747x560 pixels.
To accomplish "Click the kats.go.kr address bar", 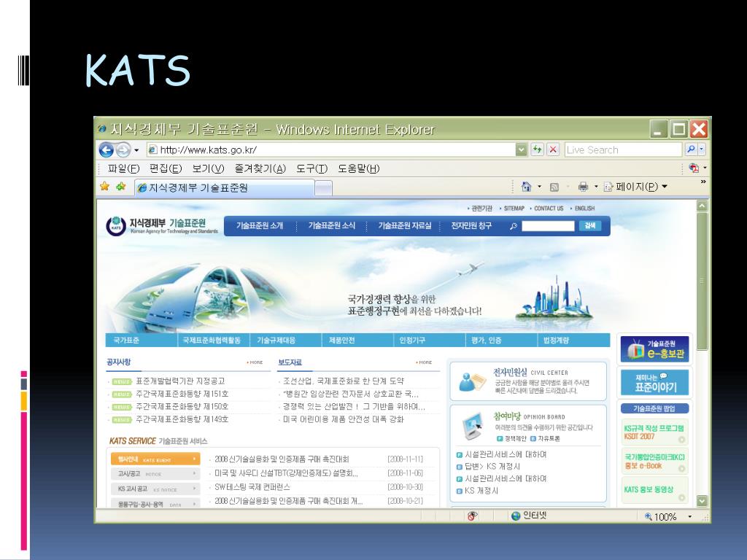I will tap(330, 150).
